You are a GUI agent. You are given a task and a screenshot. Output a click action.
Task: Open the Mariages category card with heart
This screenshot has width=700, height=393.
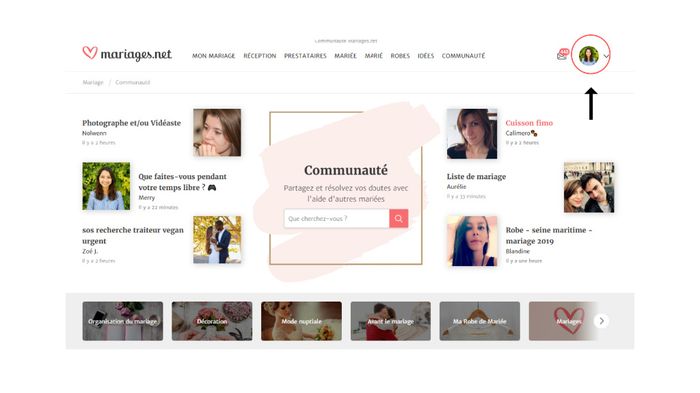click(564, 321)
